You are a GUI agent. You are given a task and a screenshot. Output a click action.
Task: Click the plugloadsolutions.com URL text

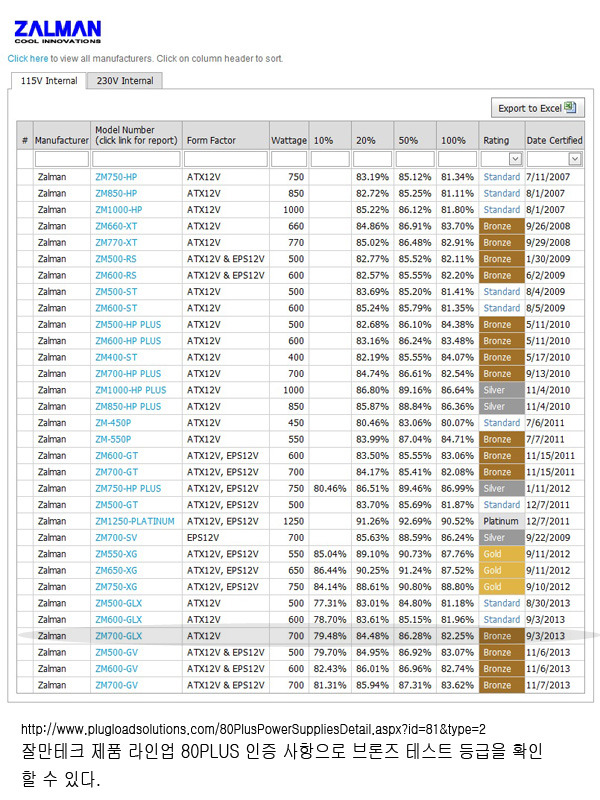253,729
